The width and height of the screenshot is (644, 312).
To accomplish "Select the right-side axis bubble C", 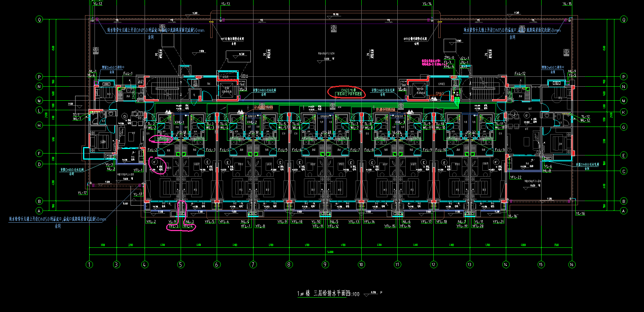I will coord(624,171).
